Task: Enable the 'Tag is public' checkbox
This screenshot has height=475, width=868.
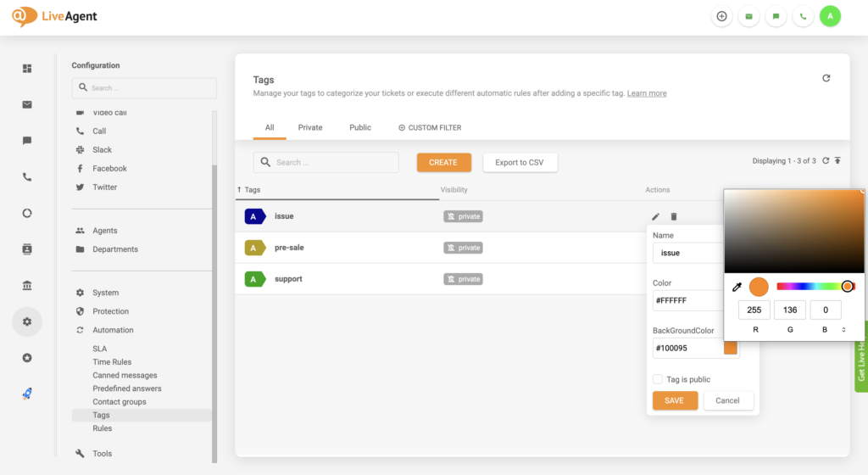Action: (658, 379)
